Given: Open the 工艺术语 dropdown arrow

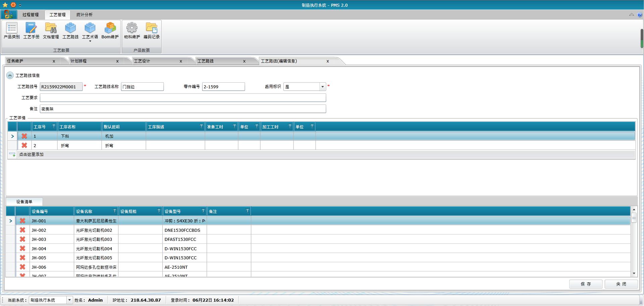Looking at the screenshot, I should (90, 41).
